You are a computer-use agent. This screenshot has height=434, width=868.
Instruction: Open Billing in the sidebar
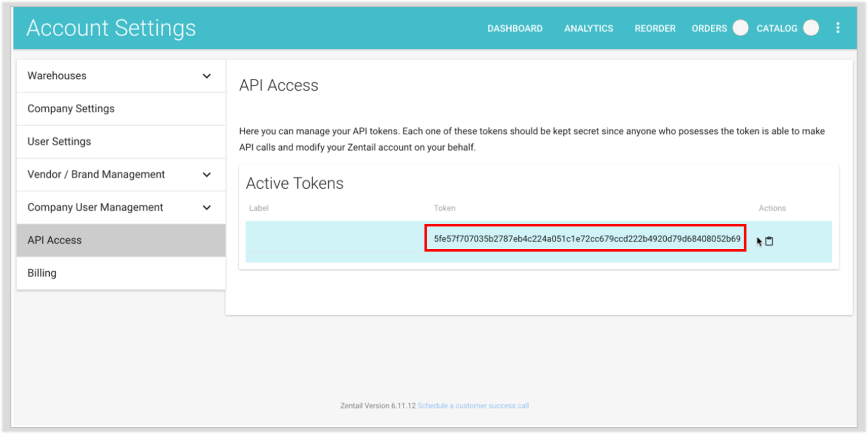coord(121,273)
